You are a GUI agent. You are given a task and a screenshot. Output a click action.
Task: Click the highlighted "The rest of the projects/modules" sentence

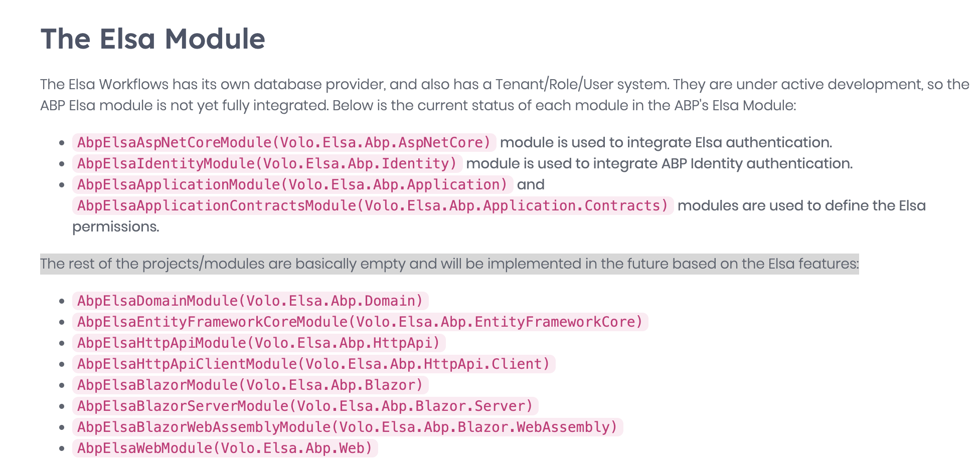click(x=449, y=264)
